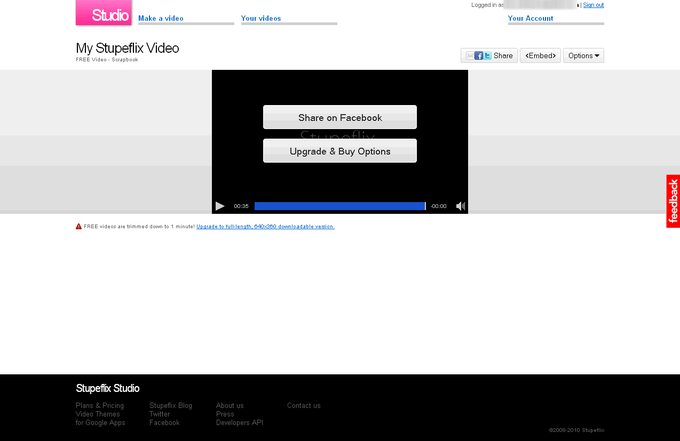Screen dimensions: 680x441
Task: Click the Facebook icon in the Share button
Action: tap(478, 56)
